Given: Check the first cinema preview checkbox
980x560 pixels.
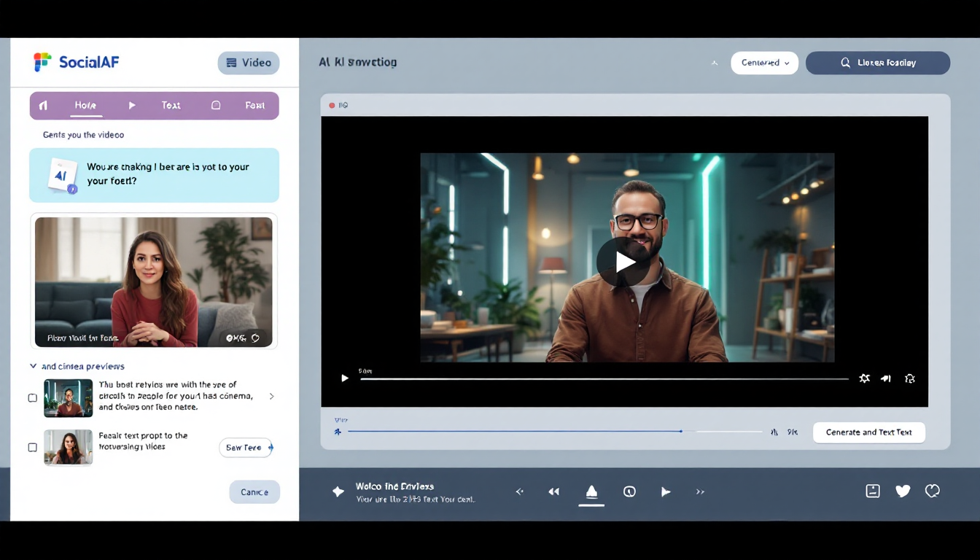Looking at the screenshot, I should [x=32, y=397].
